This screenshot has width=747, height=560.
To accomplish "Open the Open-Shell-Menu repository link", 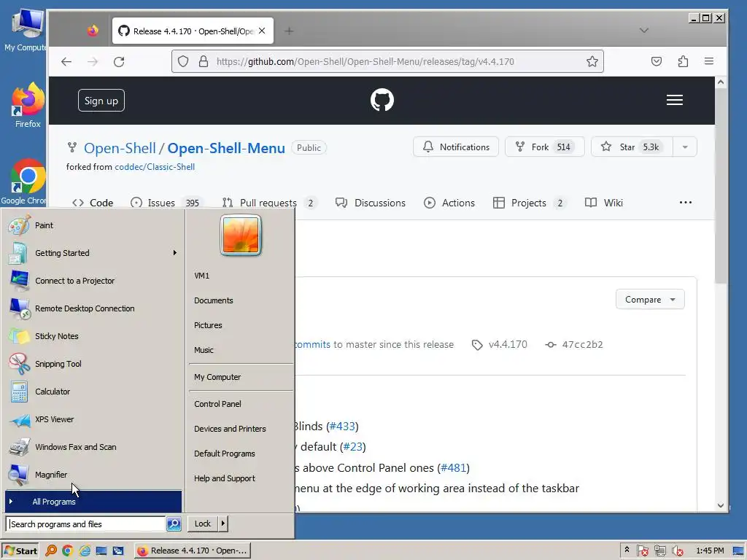I will pos(226,148).
